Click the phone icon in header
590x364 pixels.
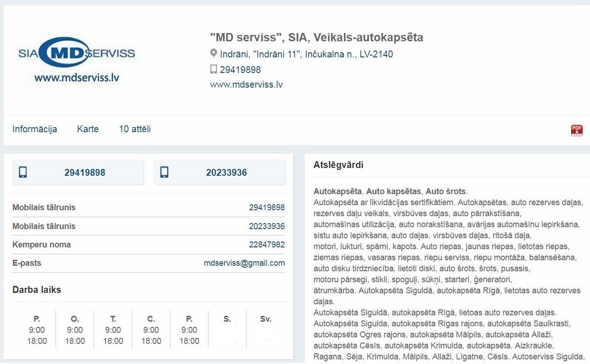(214, 69)
